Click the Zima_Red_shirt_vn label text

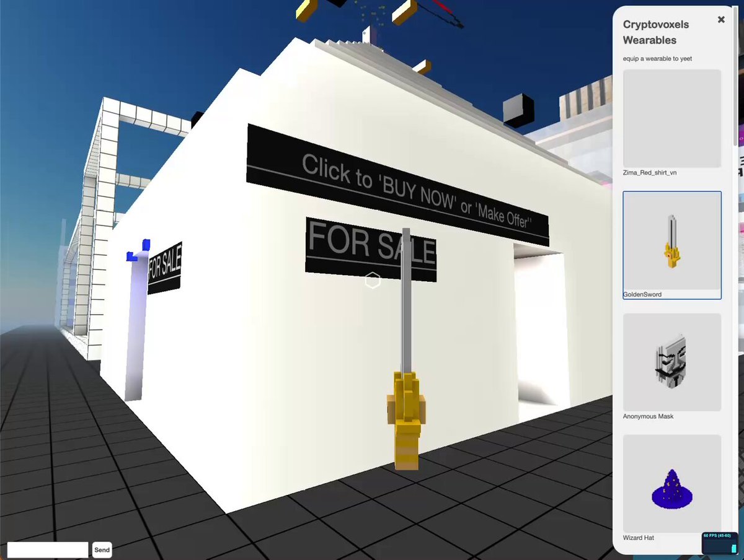(650, 173)
